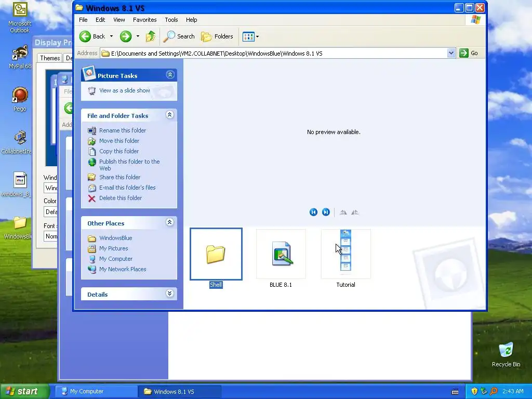Switch to My Computer taskbar button

[96, 392]
